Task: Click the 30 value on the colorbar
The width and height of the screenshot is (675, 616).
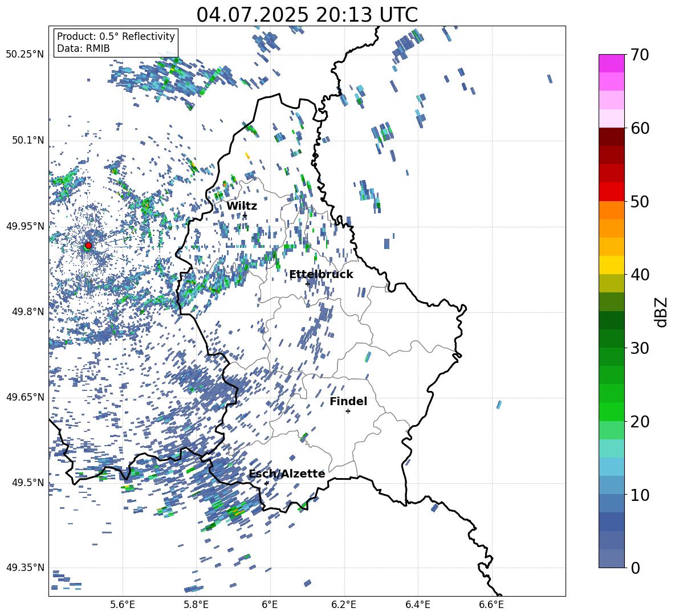Action: 640,348
